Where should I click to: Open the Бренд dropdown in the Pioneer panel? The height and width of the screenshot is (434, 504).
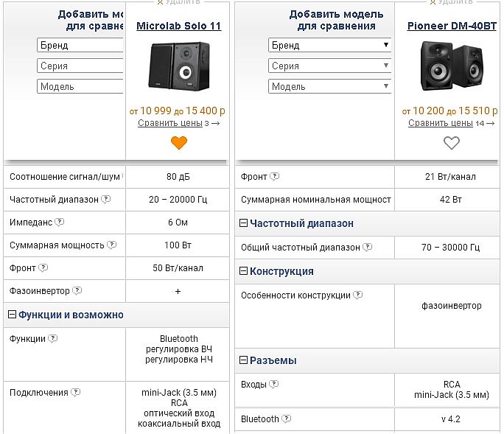pos(329,45)
